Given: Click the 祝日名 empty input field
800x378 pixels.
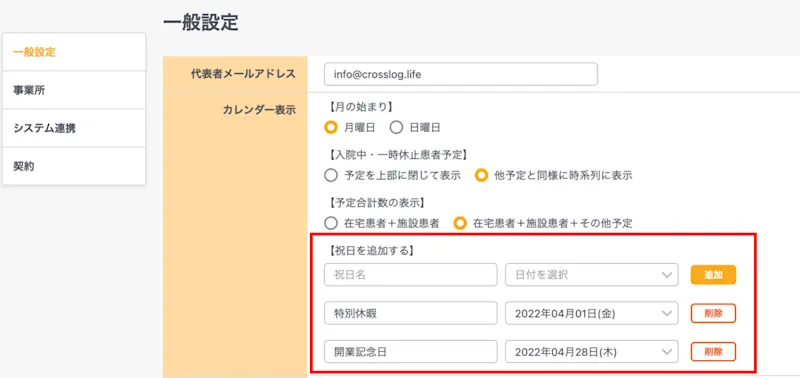Looking at the screenshot, I should 411,275.
